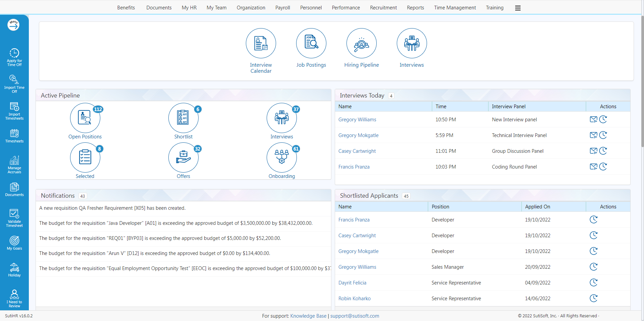Open the Knowledge Base link
Screen dimensions: 644x321
tap(308, 316)
